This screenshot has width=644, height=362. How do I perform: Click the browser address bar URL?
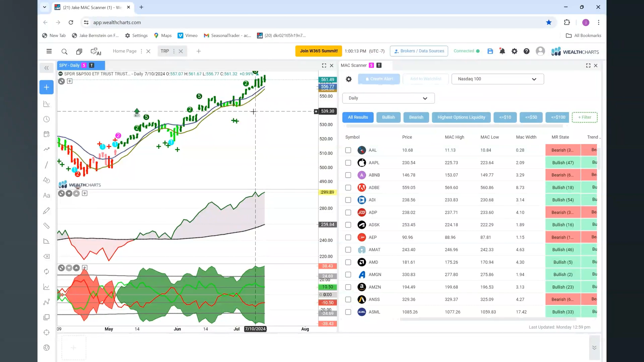pyautogui.click(x=117, y=22)
